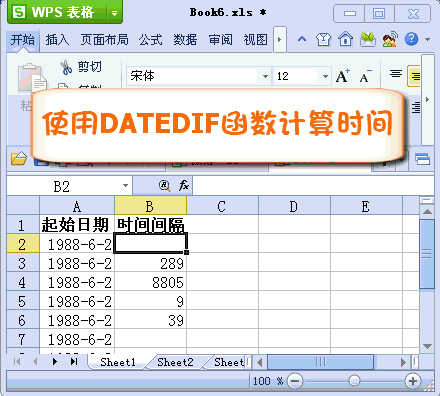Click the fx insert function icon
Image resolution: width=440 pixels, height=396 pixels.
(x=184, y=185)
